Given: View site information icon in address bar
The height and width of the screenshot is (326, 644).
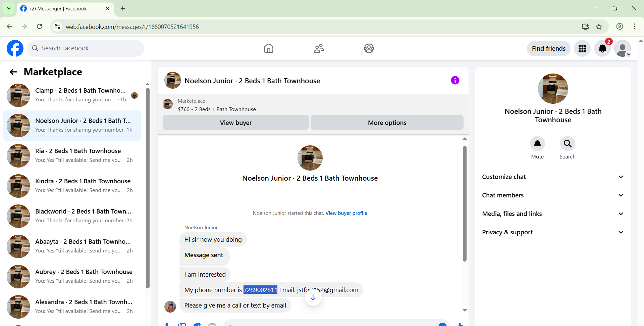Looking at the screenshot, I should pos(57,27).
